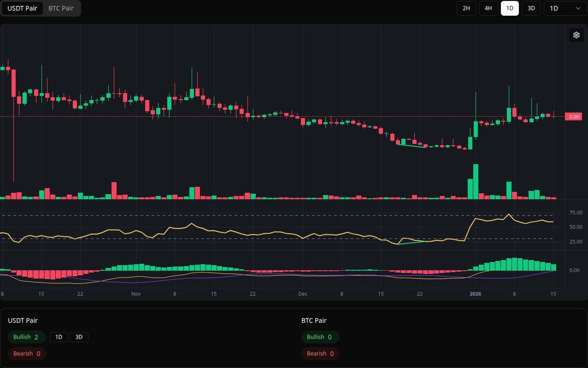
Task: Enable the 3D signal filter
Action: 79,337
